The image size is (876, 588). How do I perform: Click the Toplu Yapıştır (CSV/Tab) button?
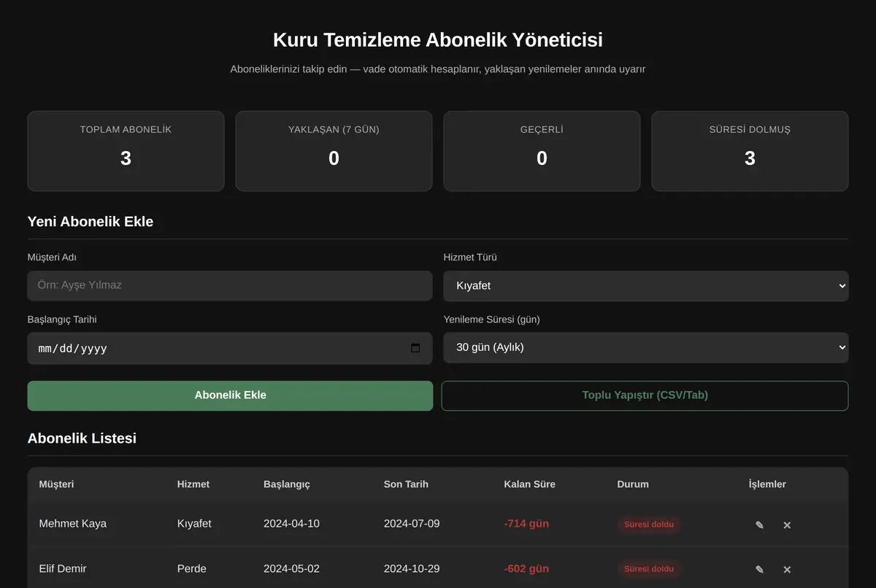click(x=645, y=395)
